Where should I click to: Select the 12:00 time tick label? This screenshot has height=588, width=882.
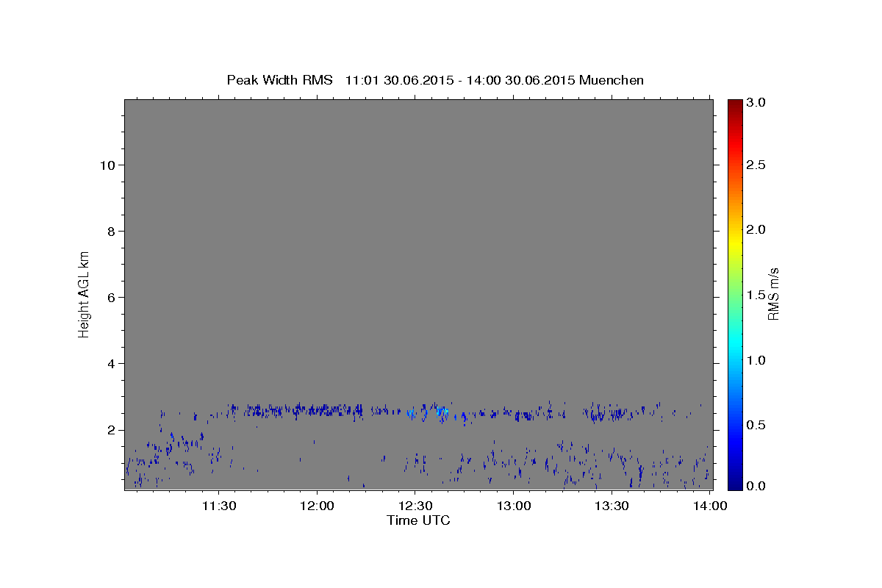pyautogui.click(x=317, y=506)
